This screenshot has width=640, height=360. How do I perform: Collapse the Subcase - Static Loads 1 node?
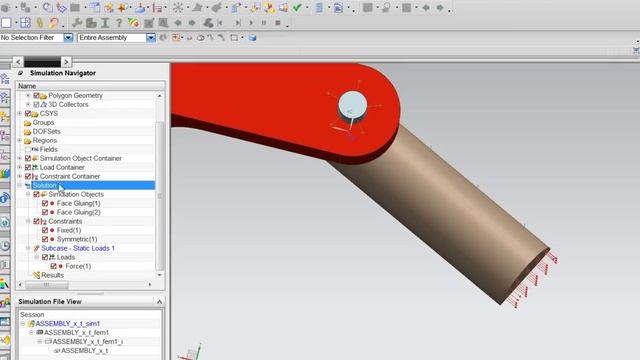28,248
